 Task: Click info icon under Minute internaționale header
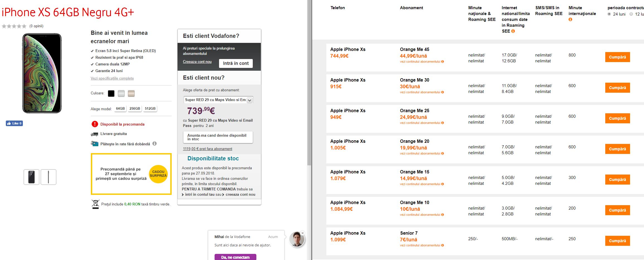coord(570,19)
